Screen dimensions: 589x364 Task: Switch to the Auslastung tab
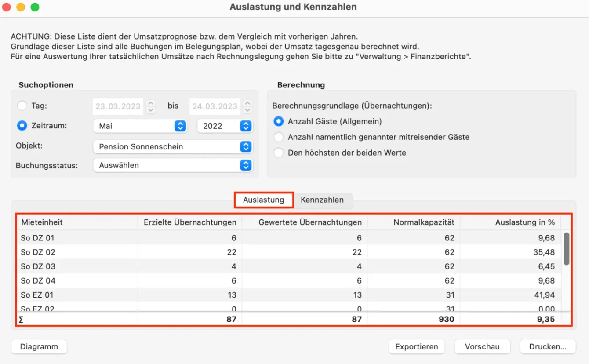(264, 200)
